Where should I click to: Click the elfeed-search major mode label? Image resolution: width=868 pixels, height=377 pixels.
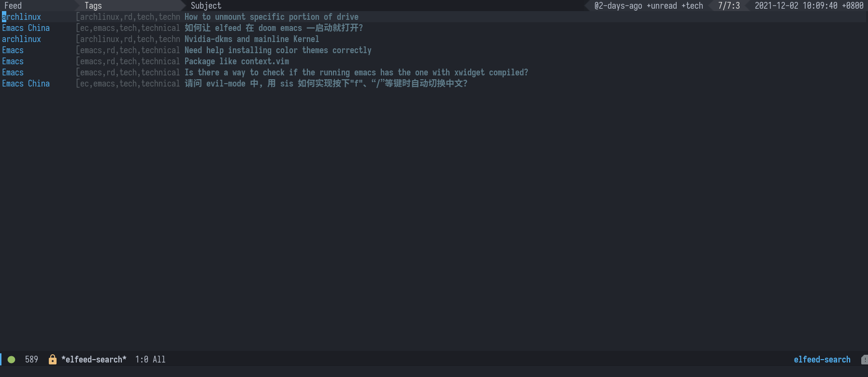point(822,359)
